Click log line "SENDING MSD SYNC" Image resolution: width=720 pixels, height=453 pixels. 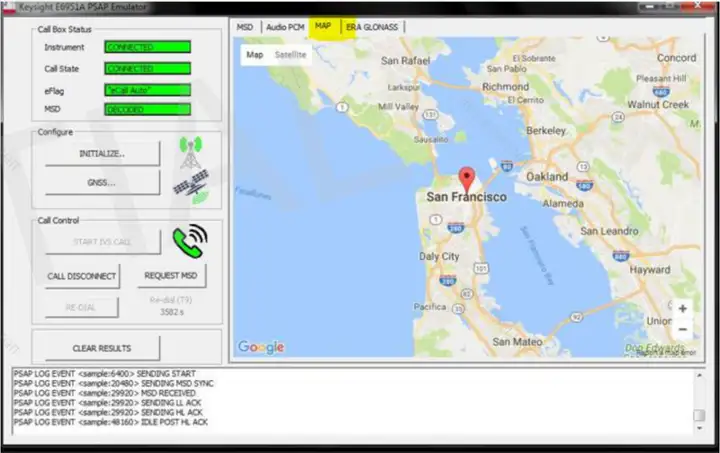113,383
